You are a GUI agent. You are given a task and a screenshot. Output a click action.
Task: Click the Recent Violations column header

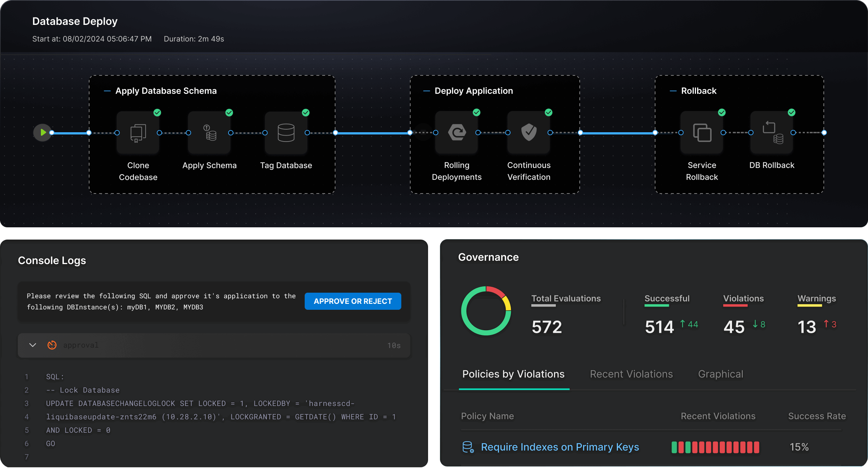(718, 416)
